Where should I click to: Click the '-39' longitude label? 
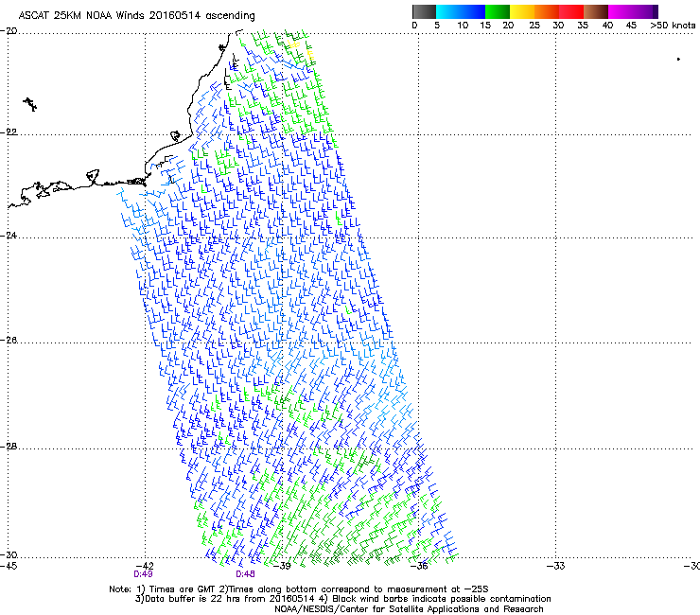(x=282, y=566)
